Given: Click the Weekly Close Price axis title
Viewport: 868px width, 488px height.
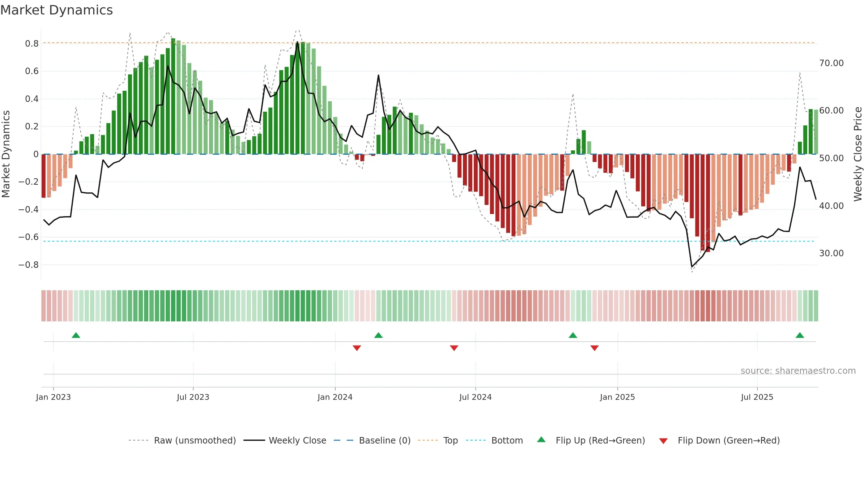Looking at the screenshot, I should [x=858, y=154].
